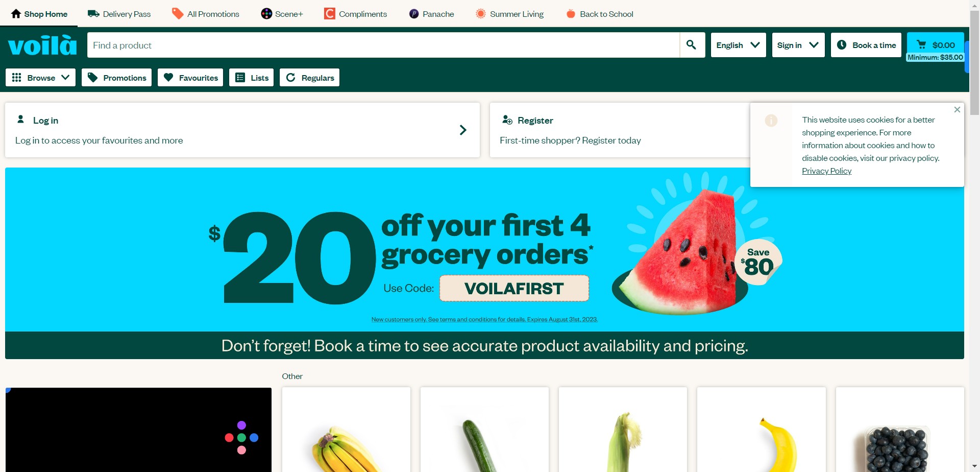The height and width of the screenshot is (472, 980).
Task: Expand the Sign in dropdown
Action: [x=798, y=45]
